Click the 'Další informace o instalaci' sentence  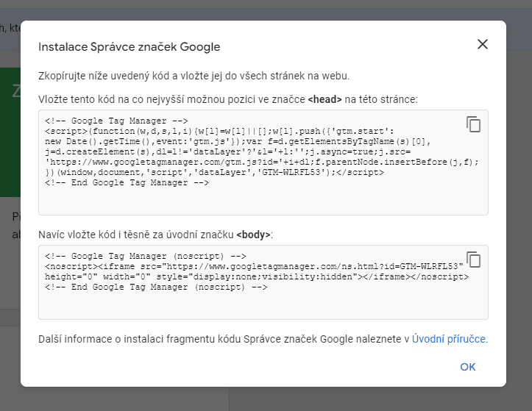tap(263, 339)
